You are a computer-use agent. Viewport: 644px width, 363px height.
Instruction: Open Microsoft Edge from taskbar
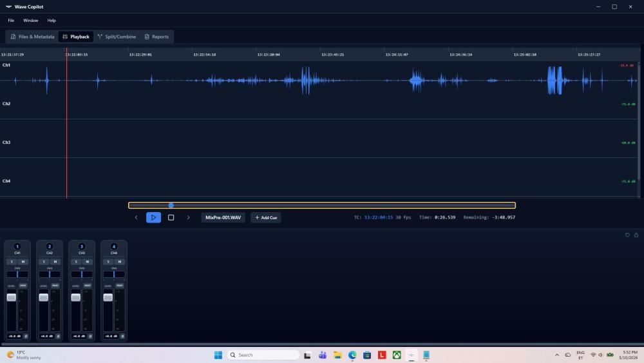pyautogui.click(x=352, y=355)
